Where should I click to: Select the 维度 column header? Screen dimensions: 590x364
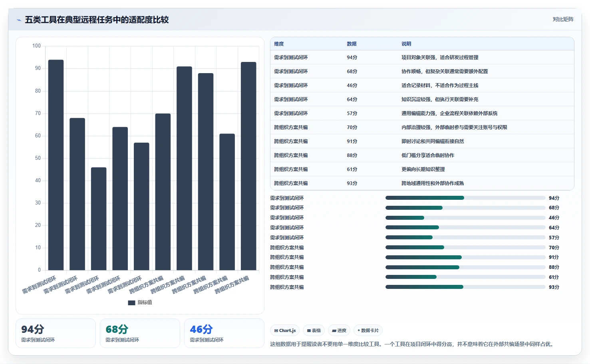[x=279, y=44]
